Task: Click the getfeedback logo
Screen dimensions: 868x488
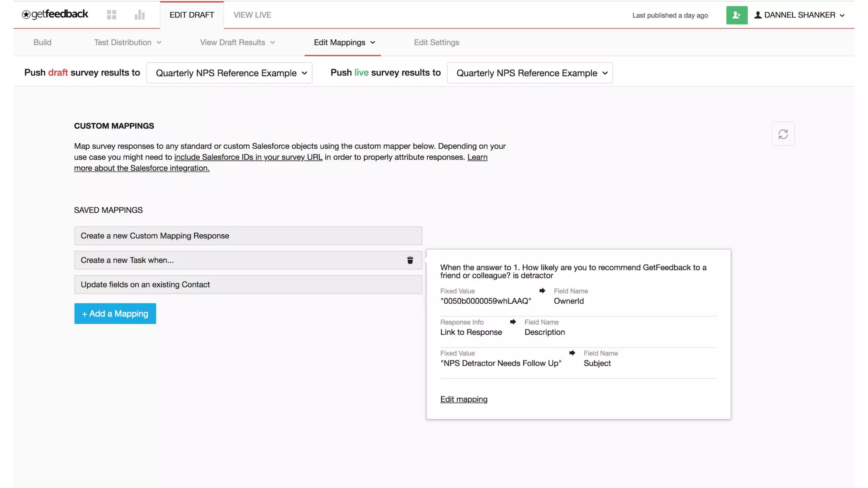Action: pos(55,14)
